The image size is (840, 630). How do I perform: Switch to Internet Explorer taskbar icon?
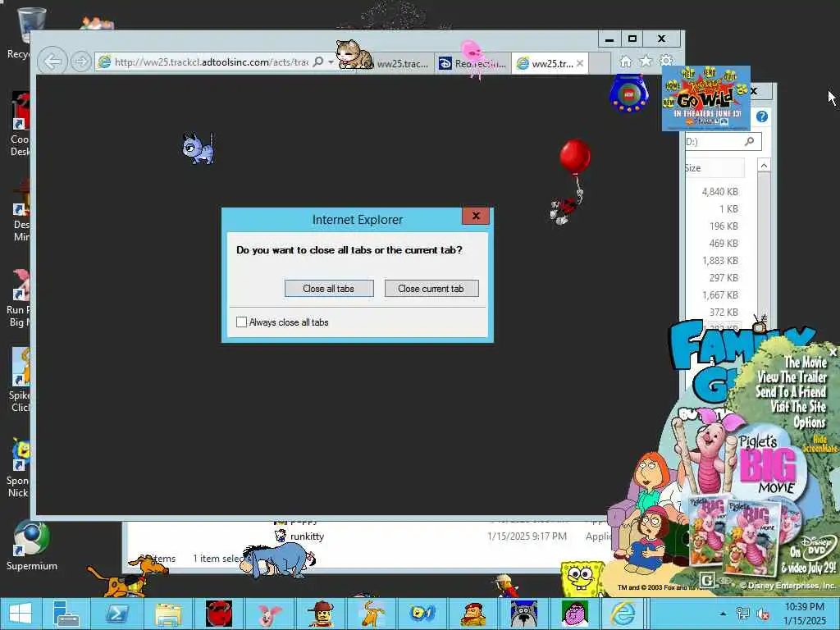click(623, 614)
